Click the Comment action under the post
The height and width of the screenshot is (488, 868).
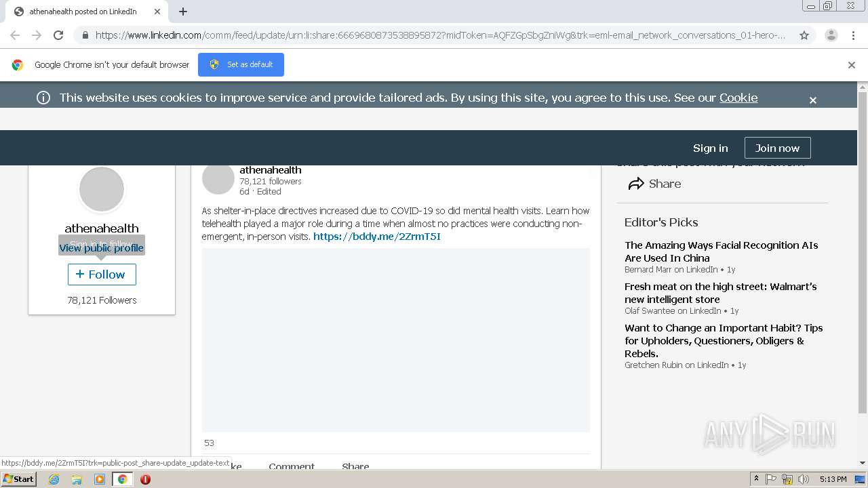click(292, 466)
